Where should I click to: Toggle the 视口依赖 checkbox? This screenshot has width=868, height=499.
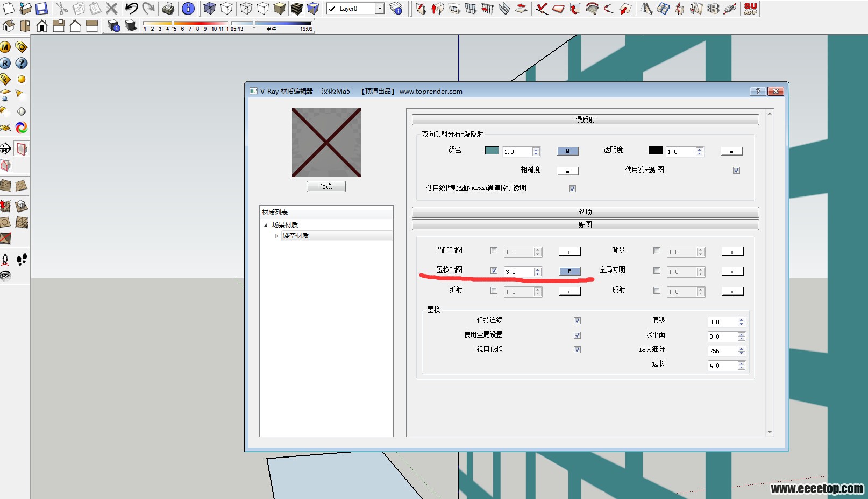(577, 349)
